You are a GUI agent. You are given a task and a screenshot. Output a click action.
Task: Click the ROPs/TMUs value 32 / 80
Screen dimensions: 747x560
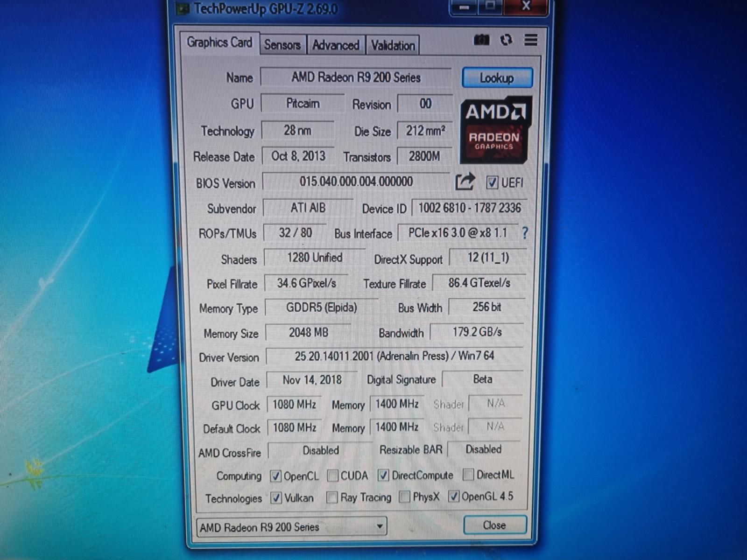296,232
